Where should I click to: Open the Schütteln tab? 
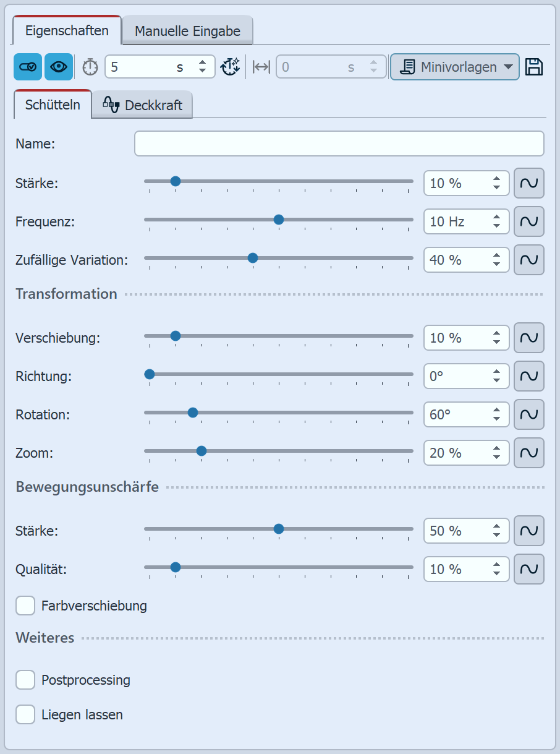(x=52, y=105)
